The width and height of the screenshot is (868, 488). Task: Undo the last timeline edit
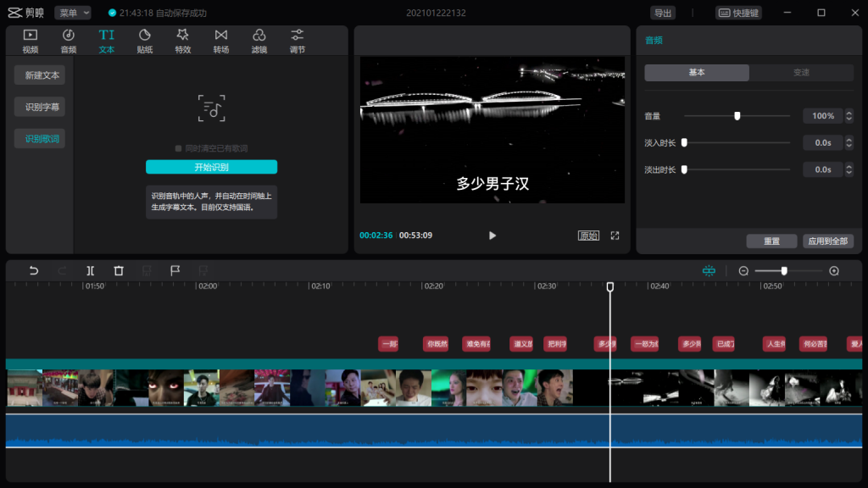tap(34, 270)
